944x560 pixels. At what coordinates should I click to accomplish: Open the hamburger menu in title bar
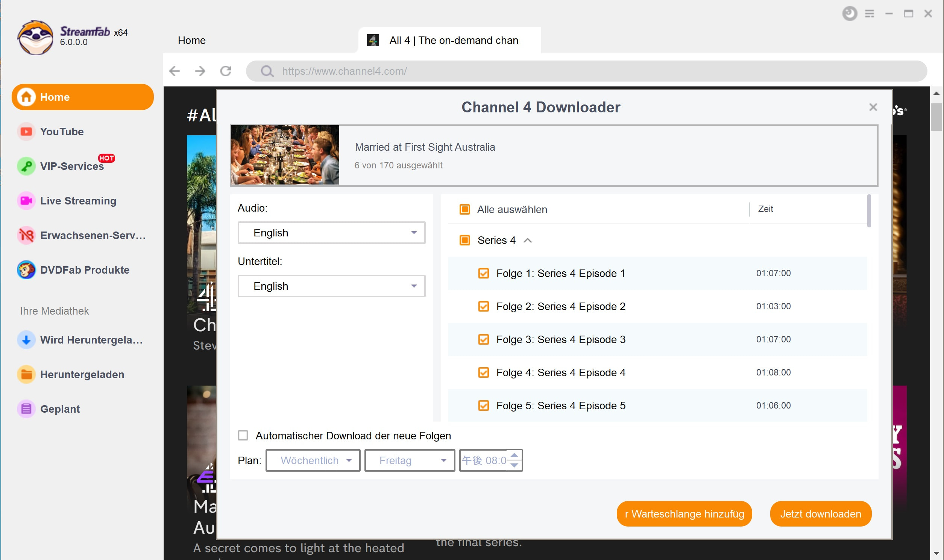[x=870, y=14]
